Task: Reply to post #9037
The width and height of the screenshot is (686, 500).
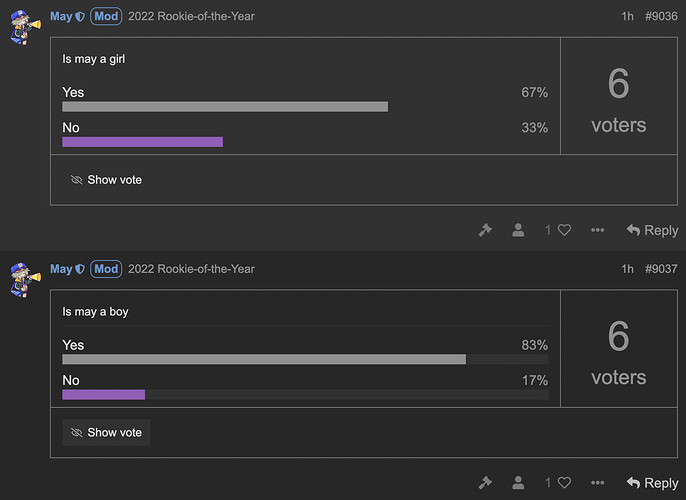Action: click(652, 483)
